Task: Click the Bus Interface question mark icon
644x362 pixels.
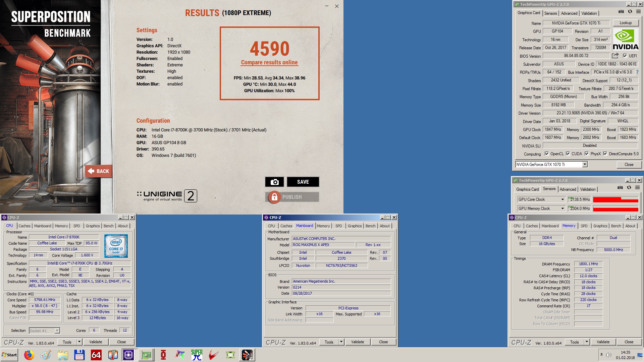Action: pyautogui.click(x=637, y=72)
